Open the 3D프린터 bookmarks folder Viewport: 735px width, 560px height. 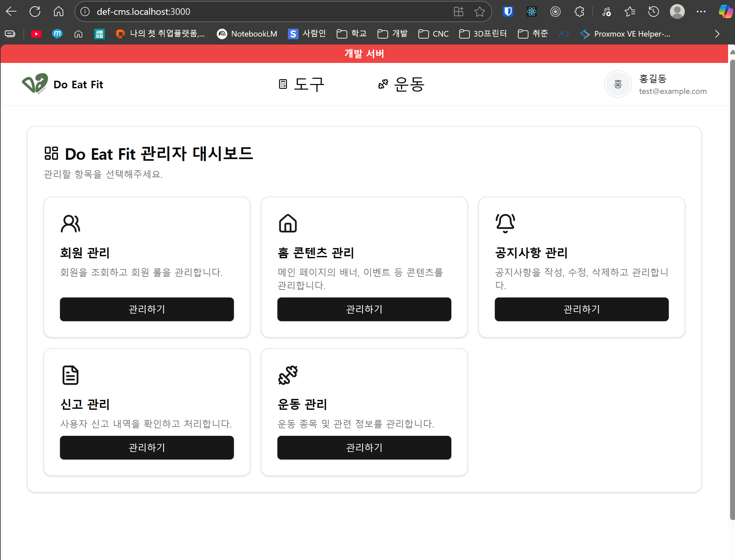[483, 34]
